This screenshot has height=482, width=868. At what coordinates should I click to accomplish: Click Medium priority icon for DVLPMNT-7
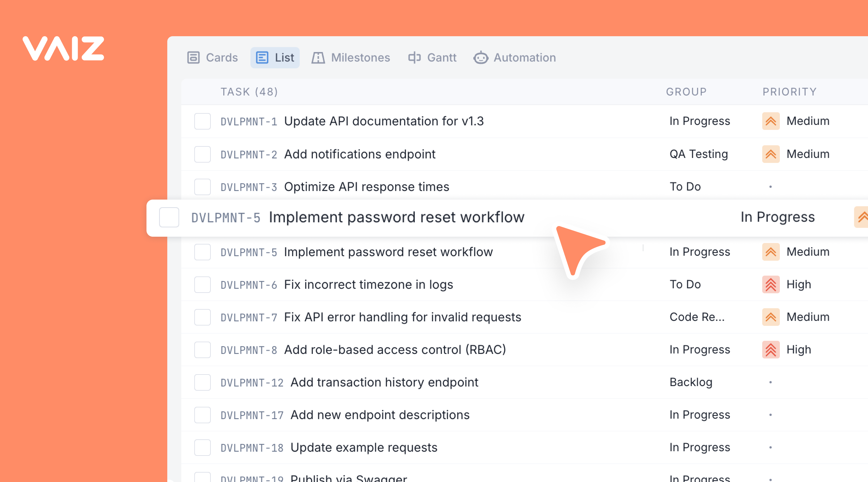[771, 317]
